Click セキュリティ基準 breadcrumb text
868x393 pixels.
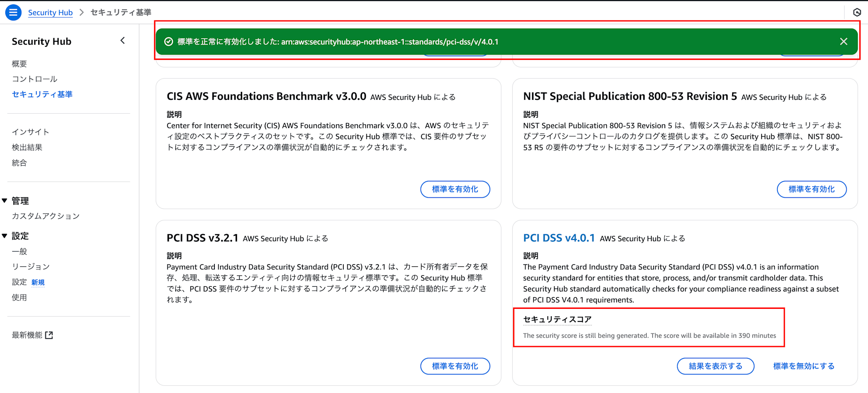click(121, 13)
